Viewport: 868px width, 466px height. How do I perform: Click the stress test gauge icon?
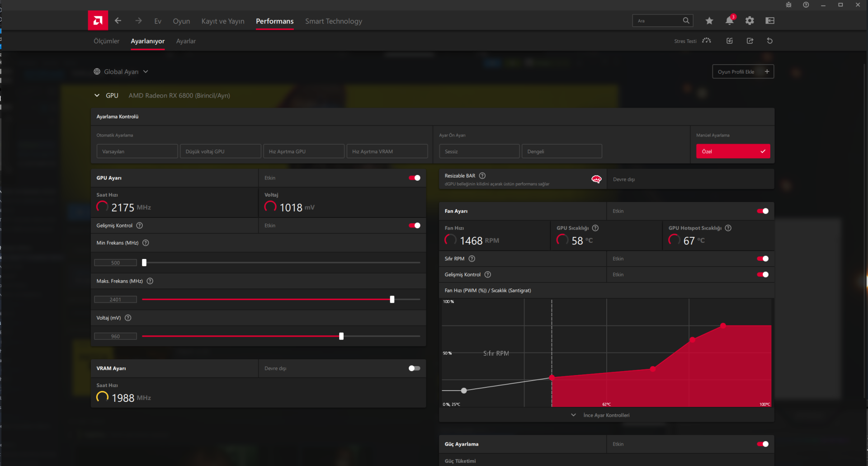tap(707, 41)
